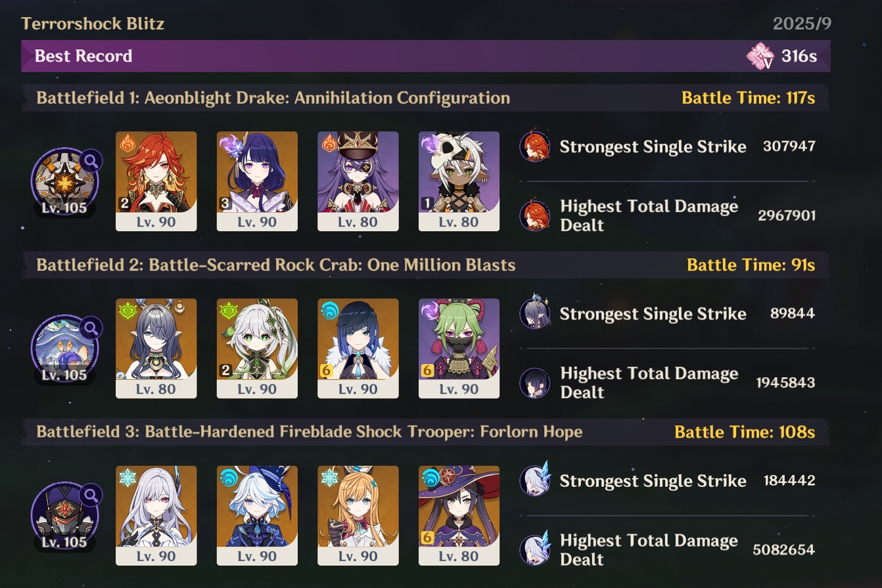Select purple-haired Electro character with flower hairpin
The width and height of the screenshot is (882, 588).
tap(257, 181)
